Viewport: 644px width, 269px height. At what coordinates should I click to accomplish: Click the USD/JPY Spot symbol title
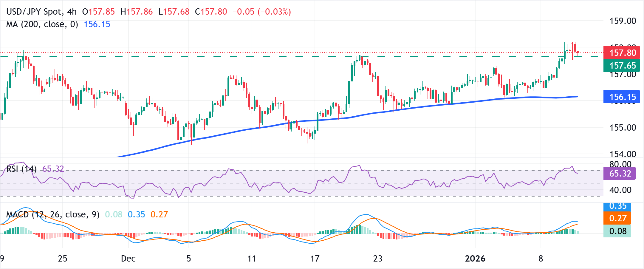click(34, 11)
